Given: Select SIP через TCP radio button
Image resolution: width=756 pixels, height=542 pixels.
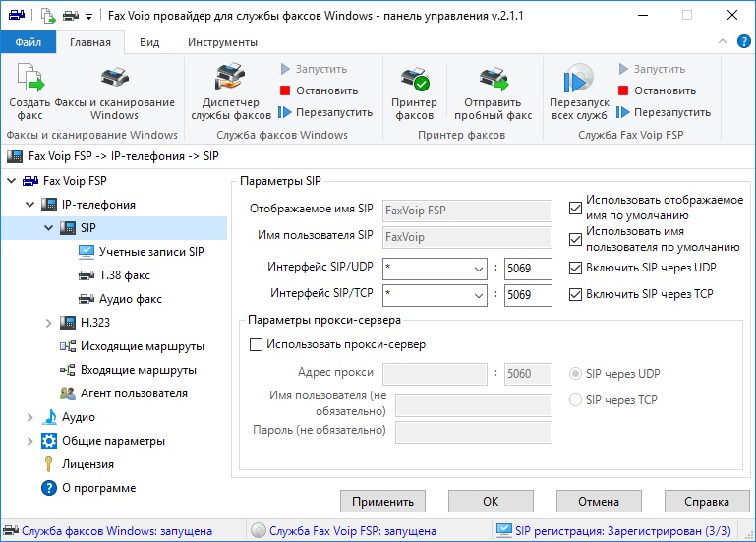Looking at the screenshot, I should 575,400.
